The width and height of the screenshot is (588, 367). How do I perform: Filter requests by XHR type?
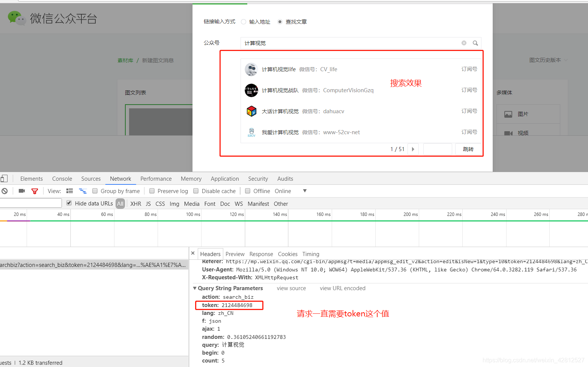[x=136, y=204]
